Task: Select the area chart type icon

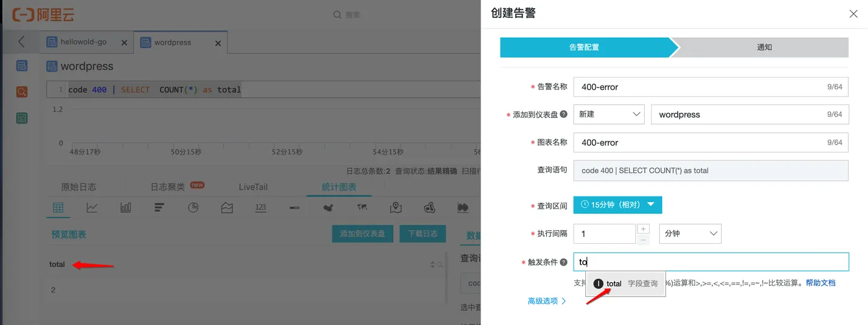Action: pyautogui.click(x=227, y=208)
